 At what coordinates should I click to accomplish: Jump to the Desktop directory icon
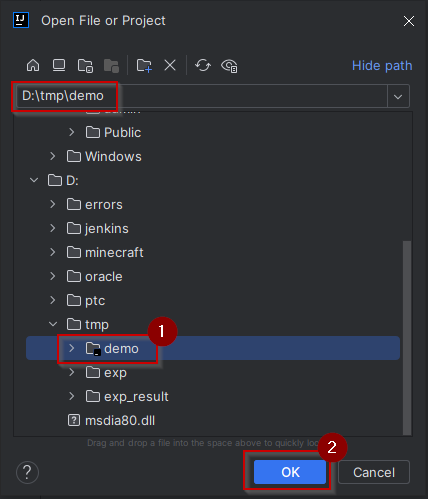tap(59, 65)
